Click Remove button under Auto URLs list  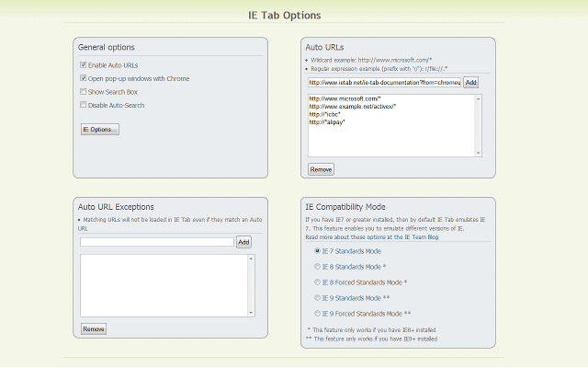tap(322, 169)
